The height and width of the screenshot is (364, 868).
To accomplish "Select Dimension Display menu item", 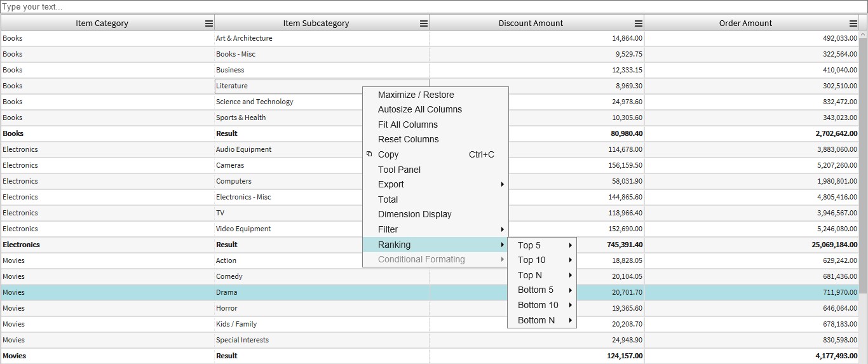I will [414, 214].
